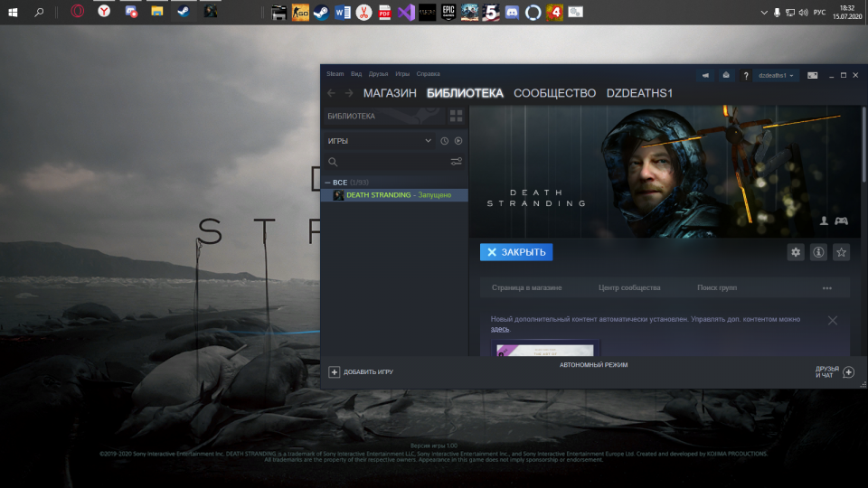Click ДОБАВИТЬ ИГРУ button
Screen dimensions: 868x488
[361, 371]
